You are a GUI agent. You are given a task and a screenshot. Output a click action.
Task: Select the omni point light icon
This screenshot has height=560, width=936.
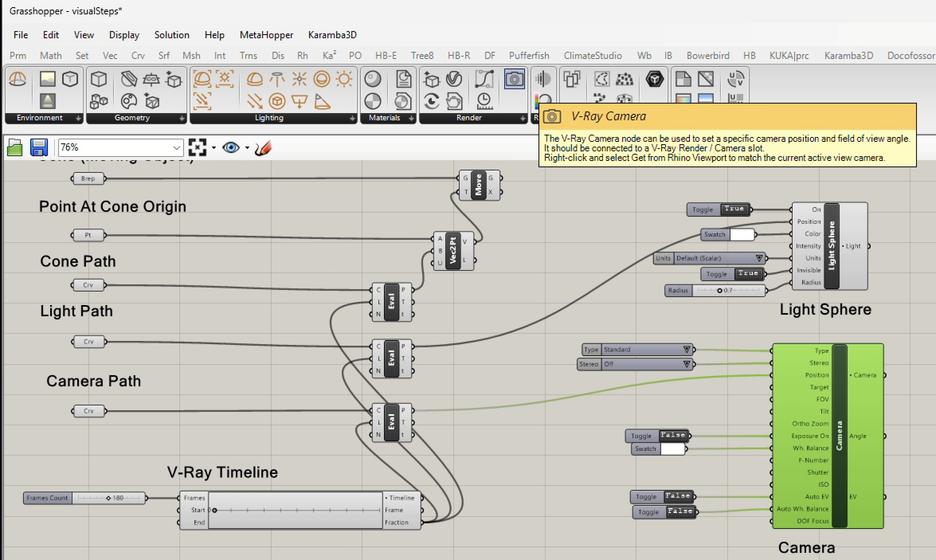pos(299,79)
